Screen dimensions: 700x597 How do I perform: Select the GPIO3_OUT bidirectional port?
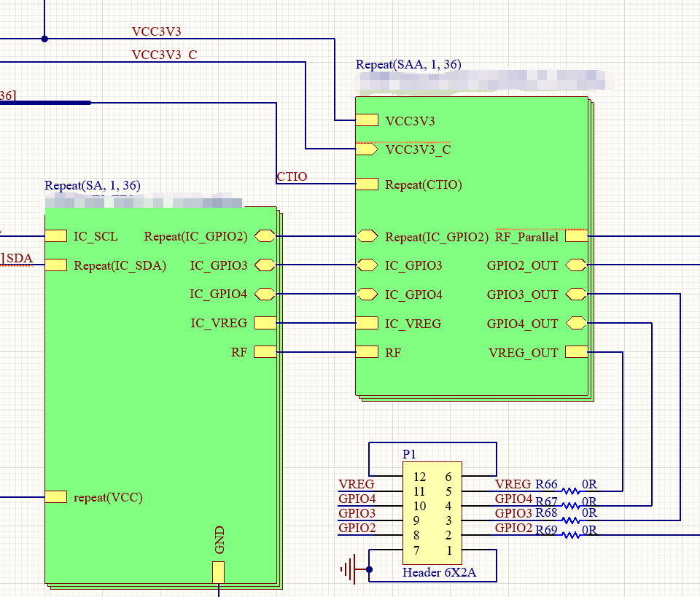click(x=576, y=294)
